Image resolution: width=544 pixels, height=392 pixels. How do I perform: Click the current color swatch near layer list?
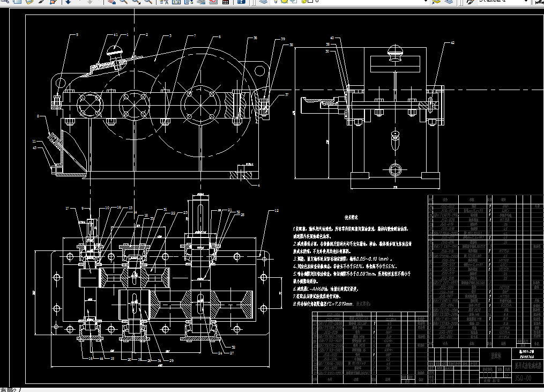(310, 2)
